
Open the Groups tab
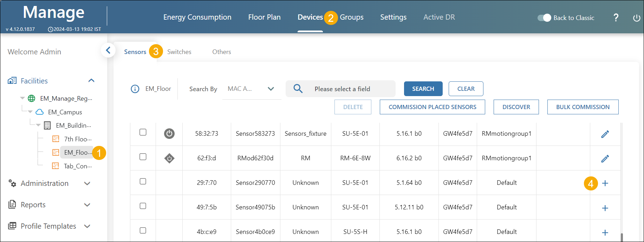(x=351, y=17)
